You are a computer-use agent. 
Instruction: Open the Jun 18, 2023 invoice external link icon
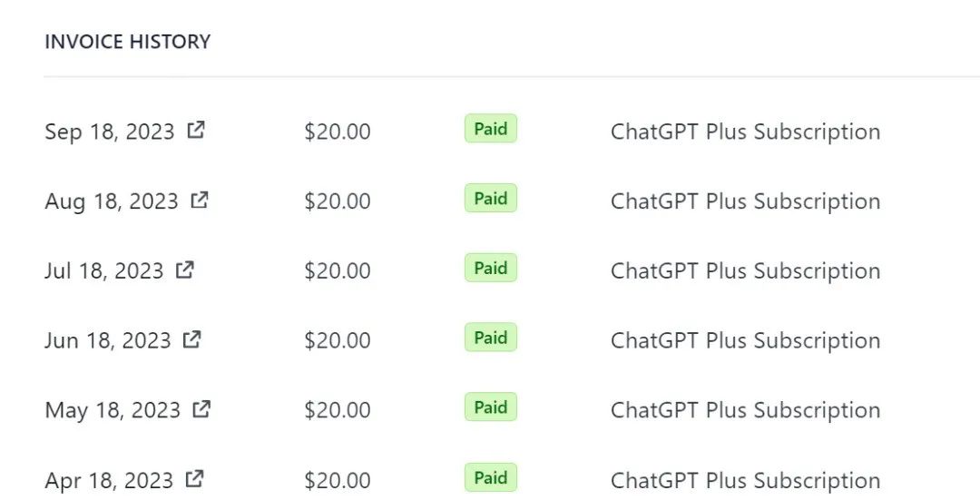(191, 339)
